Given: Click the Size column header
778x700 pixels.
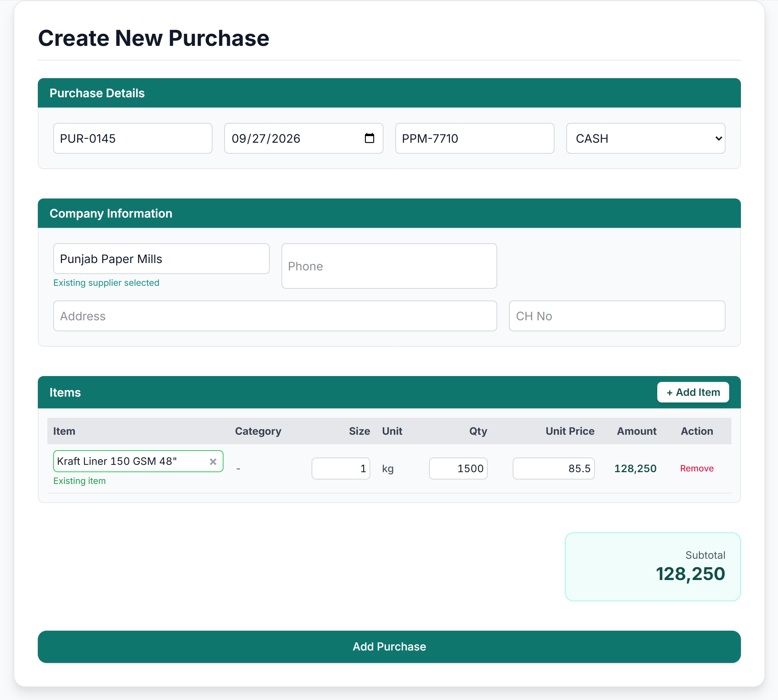Looking at the screenshot, I should [x=359, y=431].
